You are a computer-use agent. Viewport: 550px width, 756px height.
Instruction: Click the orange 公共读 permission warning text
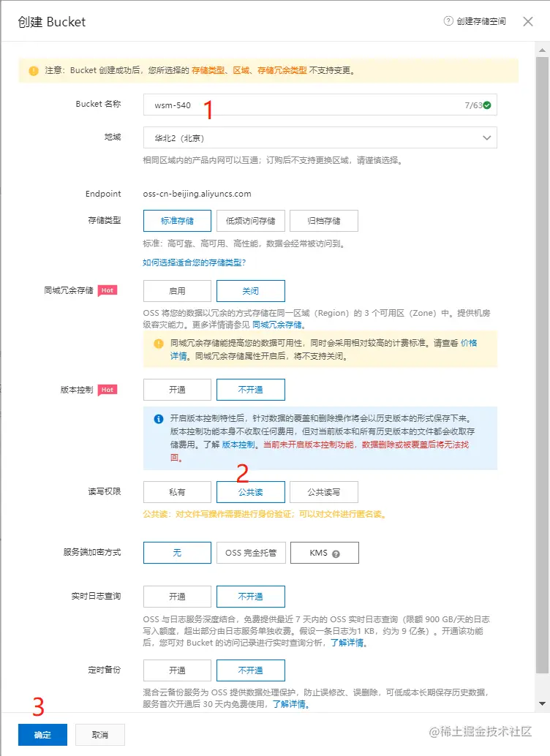264,515
